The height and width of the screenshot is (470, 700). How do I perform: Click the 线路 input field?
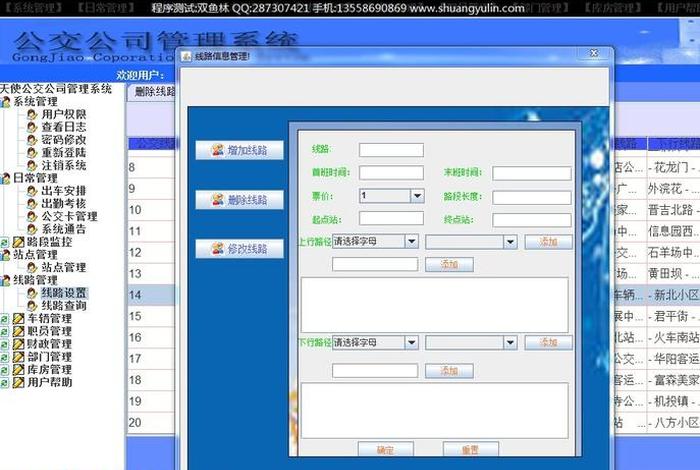391,150
